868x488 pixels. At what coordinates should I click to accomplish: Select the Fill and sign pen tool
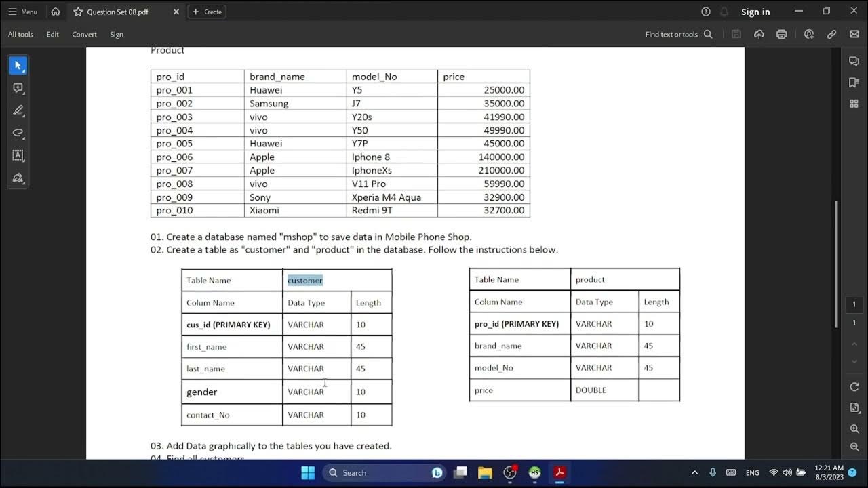tap(18, 178)
